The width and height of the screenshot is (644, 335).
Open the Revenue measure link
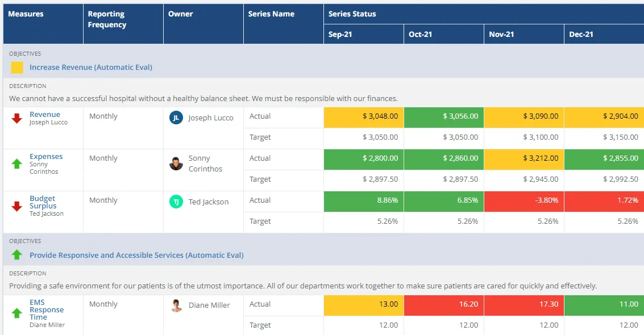45,114
